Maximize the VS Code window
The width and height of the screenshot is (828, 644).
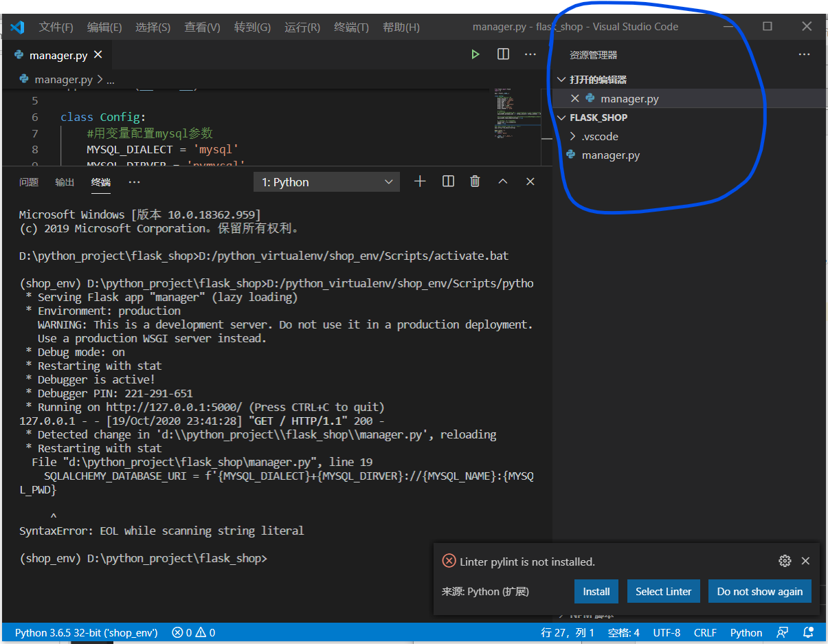[x=768, y=27]
